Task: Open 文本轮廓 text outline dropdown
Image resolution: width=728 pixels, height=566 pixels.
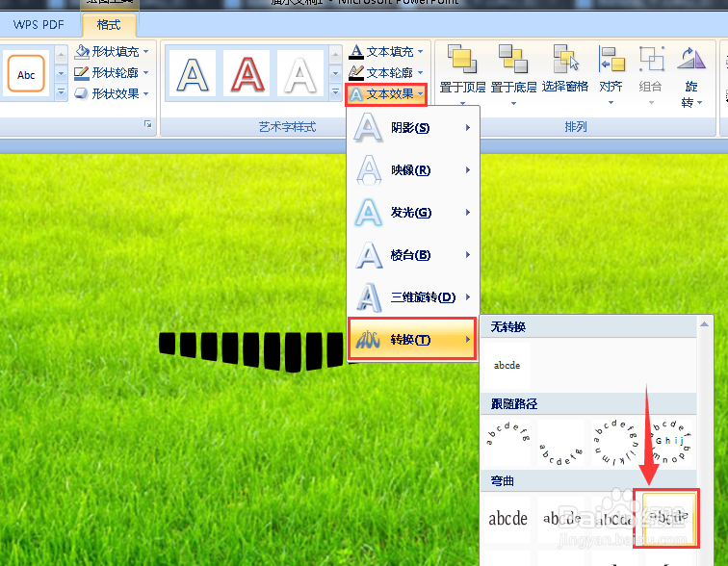Action: tap(386, 72)
